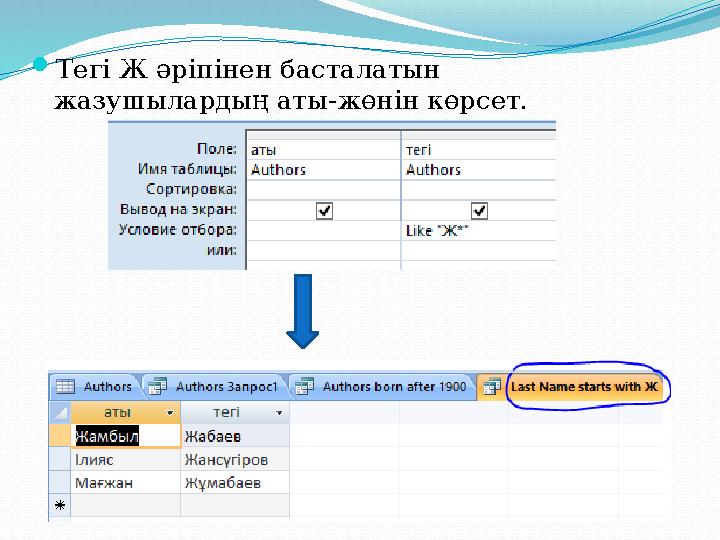The width and height of the screenshot is (720, 540).
Task: Click the empty аты cell in new record row
Action: click(x=125, y=506)
